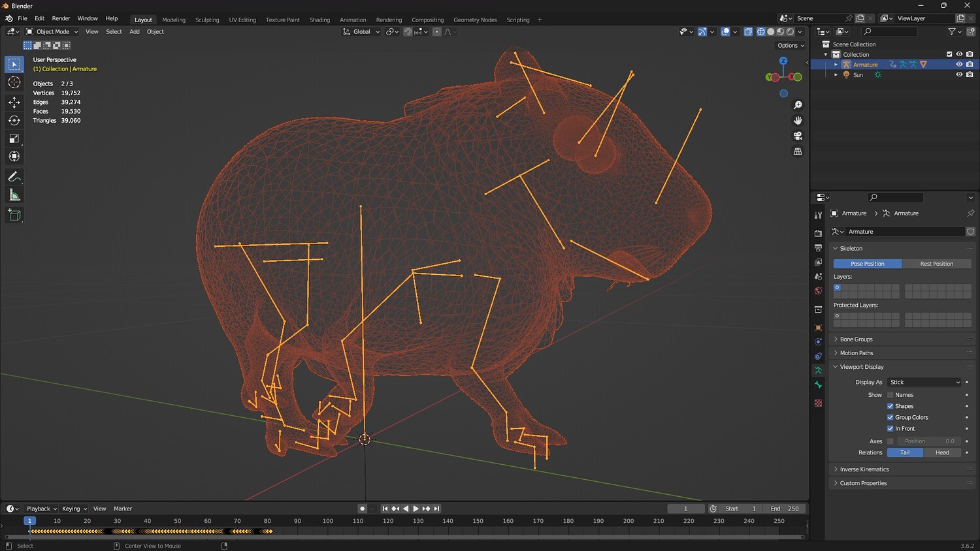Screen dimensions: 980x551
Task: Open the Bone properties tab
Action: [x=818, y=385]
